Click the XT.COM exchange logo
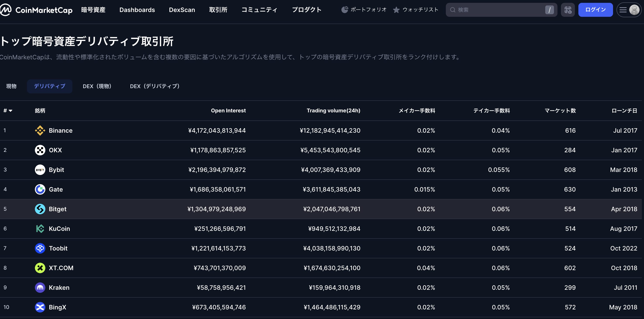The width and height of the screenshot is (644, 319). (x=40, y=268)
